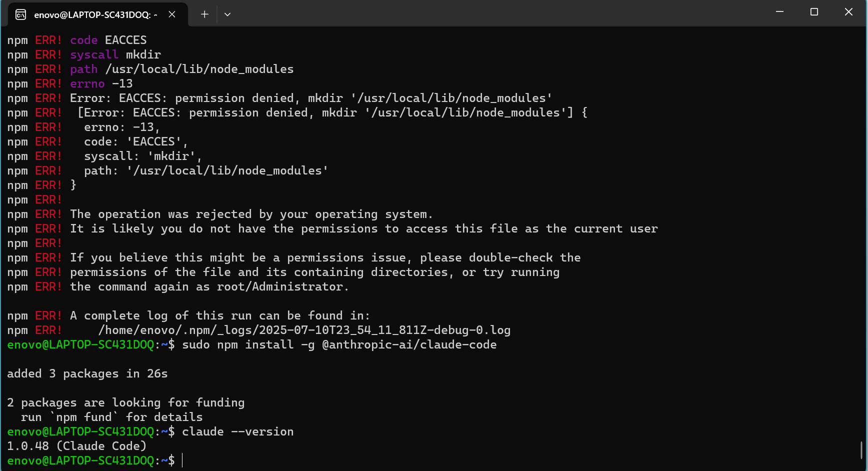This screenshot has height=471, width=868.
Task: Click the 'operation was rejected' error message
Action: [250, 214]
